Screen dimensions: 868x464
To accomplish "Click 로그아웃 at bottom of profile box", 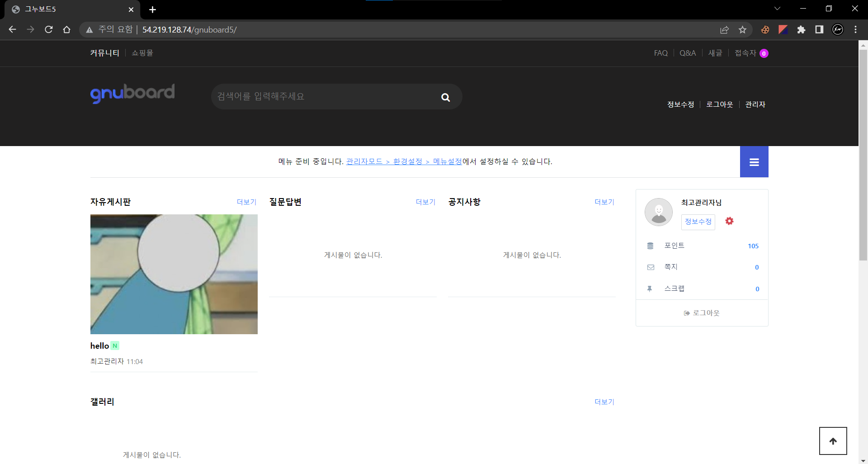I will click(x=702, y=313).
